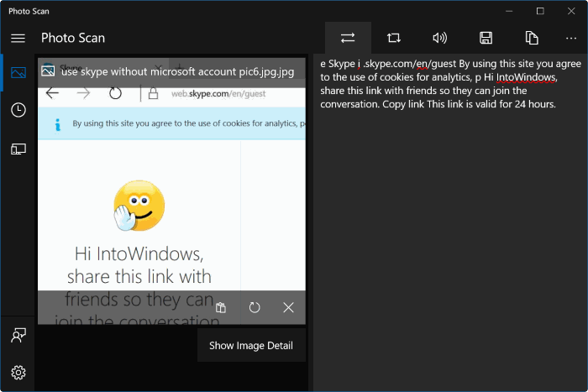Image resolution: width=588 pixels, height=392 pixels.
Task: Save the scanned text with disk icon
Action: click(x=486, y=38)
